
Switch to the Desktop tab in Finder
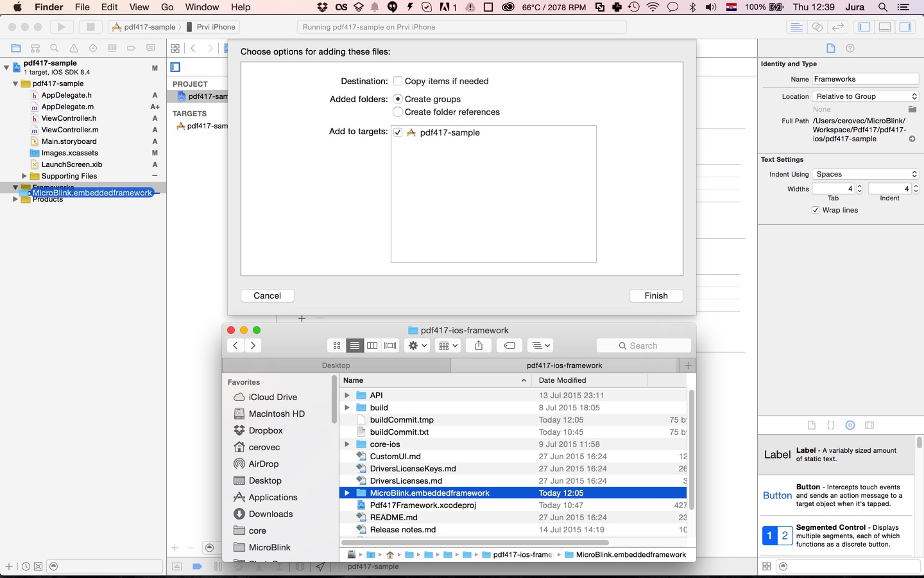[x=336, y=365]
